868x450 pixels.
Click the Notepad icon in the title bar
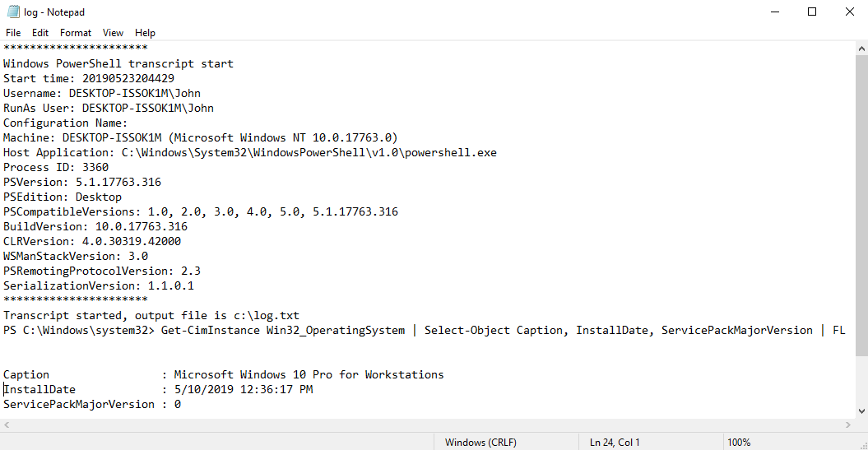[13, 12]
